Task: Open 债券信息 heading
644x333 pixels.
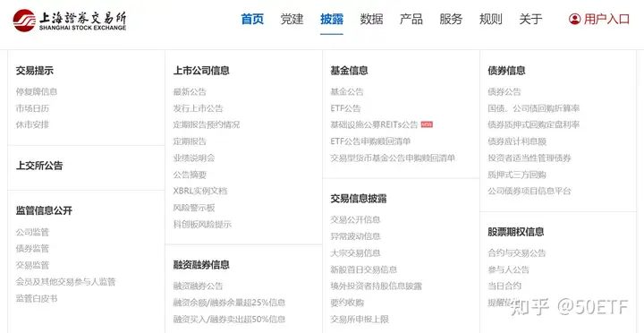Action: pos(506,71)
